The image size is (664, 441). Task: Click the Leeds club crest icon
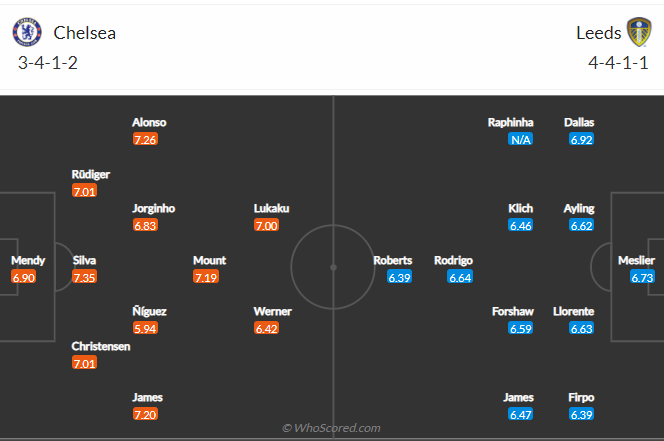pos(639,32)
